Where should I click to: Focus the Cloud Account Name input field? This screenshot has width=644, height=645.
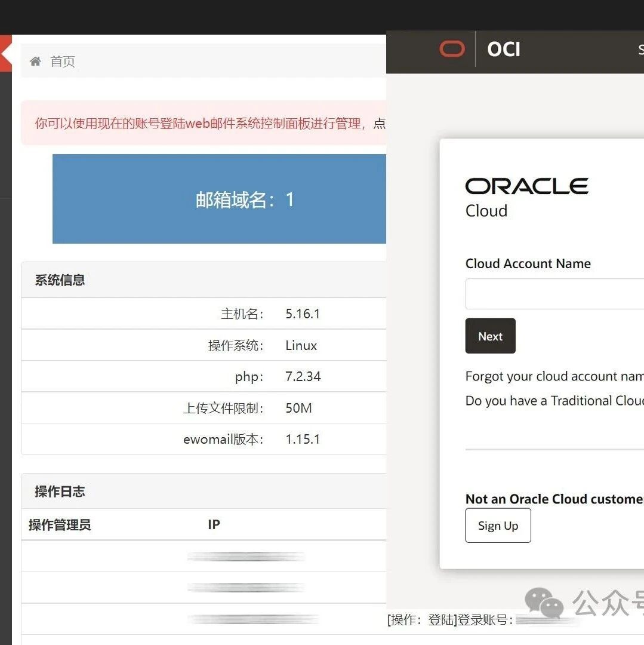pyautogui.click(x=554, y=294)
